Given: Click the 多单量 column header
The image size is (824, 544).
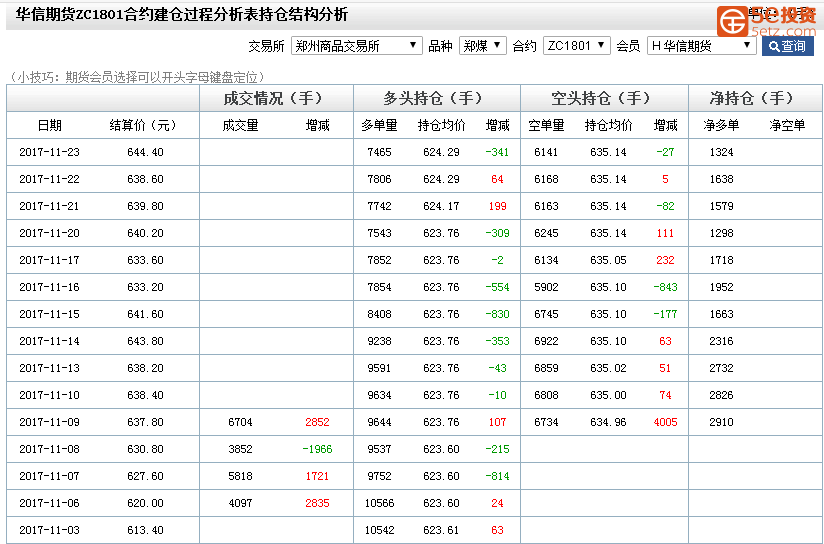Looking at the screenshot, I should point(379,125).
